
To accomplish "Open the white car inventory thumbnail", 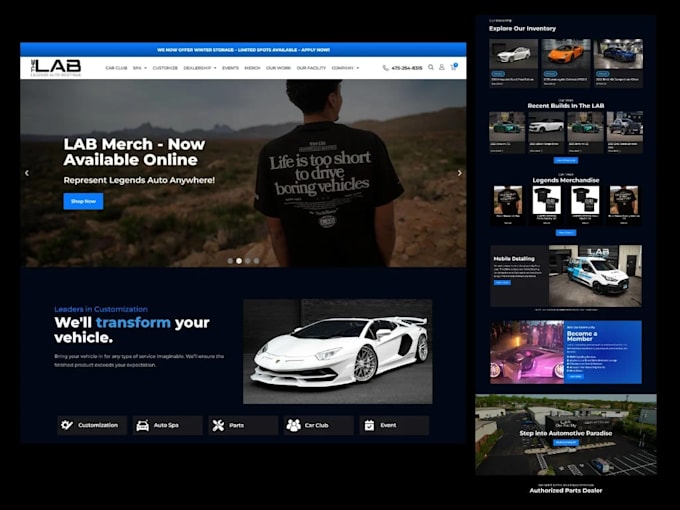I will [x=513, y=54].
